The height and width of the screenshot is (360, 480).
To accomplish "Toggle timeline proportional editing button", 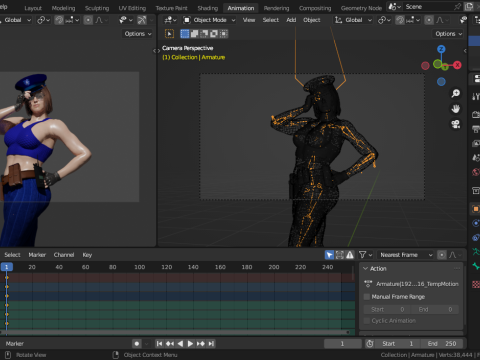I will coord(442,255).
